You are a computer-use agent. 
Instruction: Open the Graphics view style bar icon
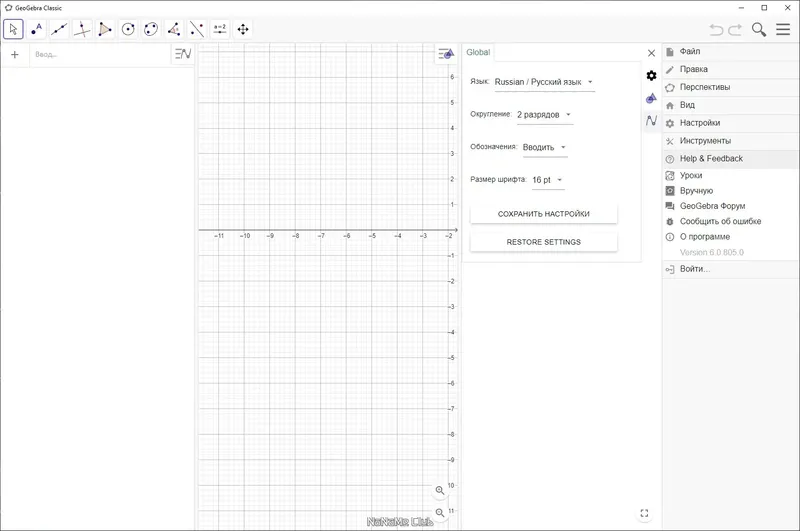pyautogui.click(x=446, y=53)
